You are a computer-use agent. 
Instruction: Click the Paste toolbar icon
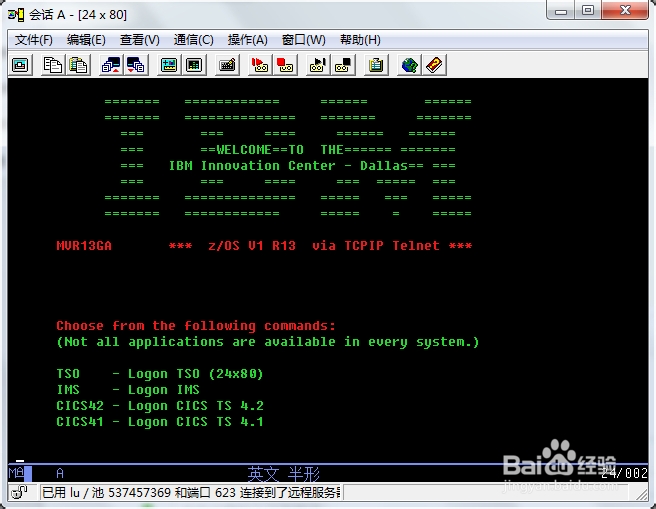[78, 65]
